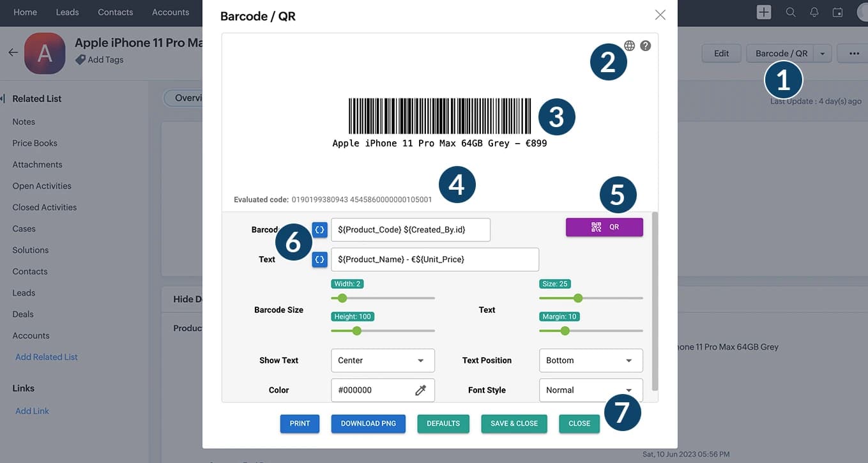Click the back arrow beside product avatar
Viewport: 868px width, 463px height.
(13, 52)
